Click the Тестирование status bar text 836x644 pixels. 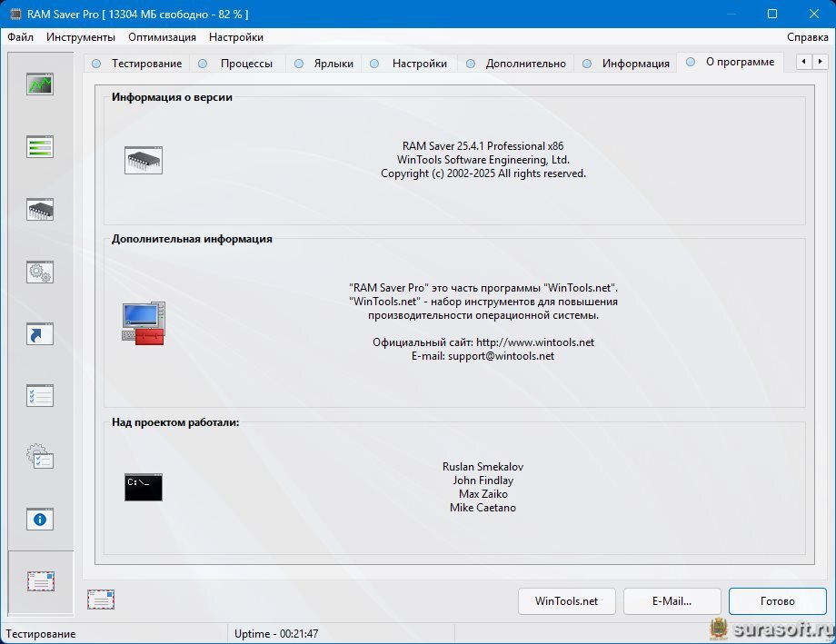(x=41, y=634)
